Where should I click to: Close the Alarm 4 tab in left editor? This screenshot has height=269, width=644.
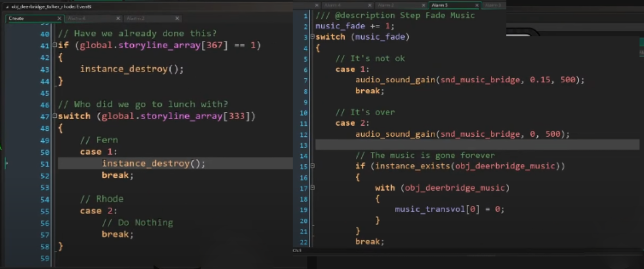[118, 18]
